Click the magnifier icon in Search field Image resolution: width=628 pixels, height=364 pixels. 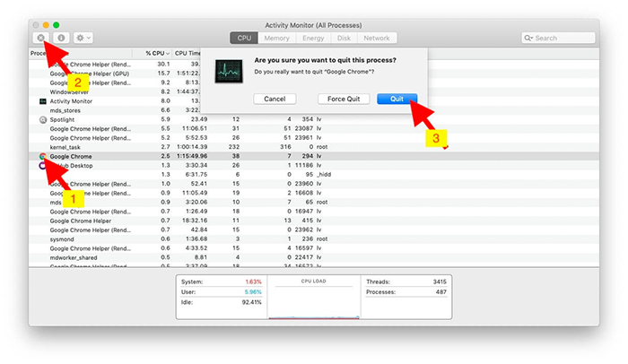pyautogui.click(x=528, y=38)
